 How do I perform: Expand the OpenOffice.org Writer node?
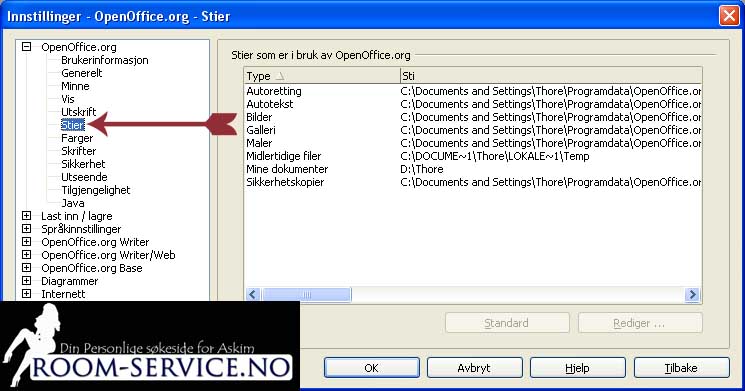point(27,242)
